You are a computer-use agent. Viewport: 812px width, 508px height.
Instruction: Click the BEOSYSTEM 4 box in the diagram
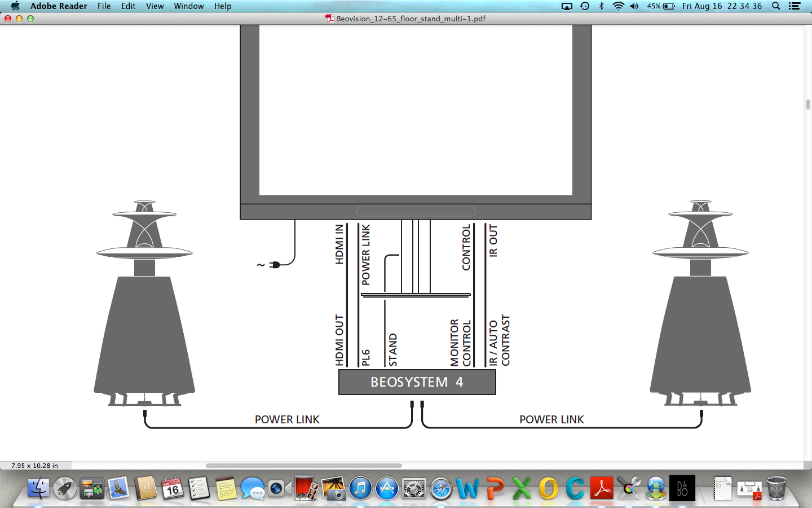pyautogui.click(x=417, y=382)
